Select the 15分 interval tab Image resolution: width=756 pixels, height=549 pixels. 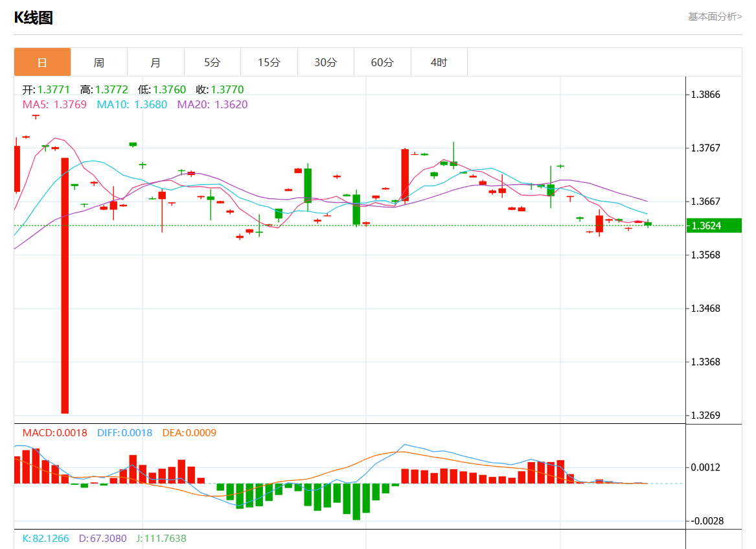269,62
